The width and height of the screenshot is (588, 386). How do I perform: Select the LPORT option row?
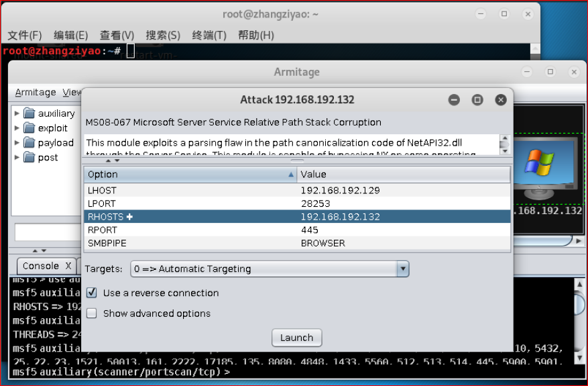(297, 203)
